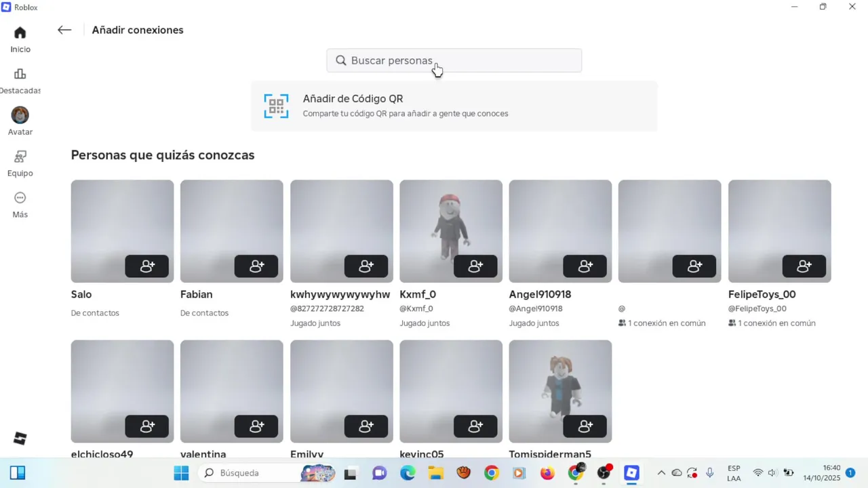Open the Roblox app taskbar icon
Screen dimensions: 868x488
coord(632,472)
